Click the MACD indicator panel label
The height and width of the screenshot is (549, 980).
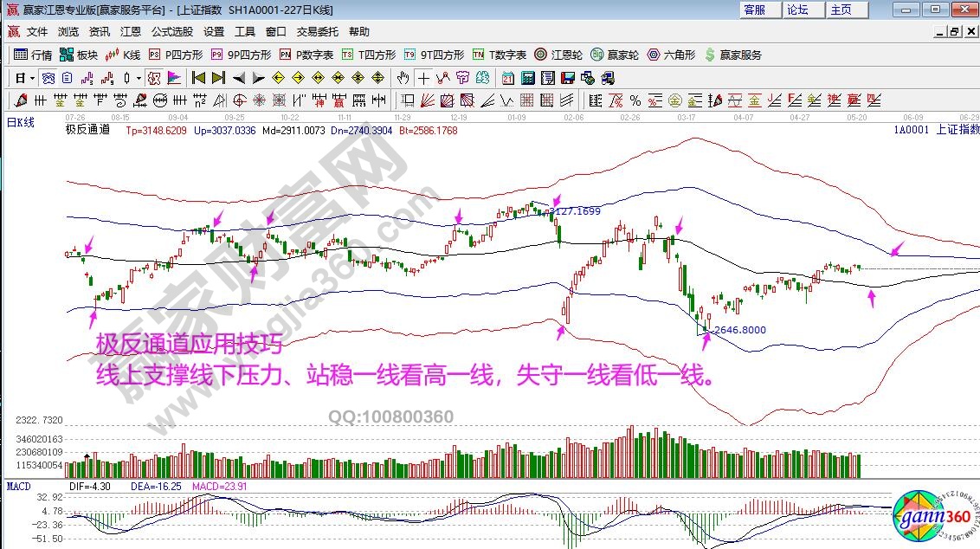(19, 487)
